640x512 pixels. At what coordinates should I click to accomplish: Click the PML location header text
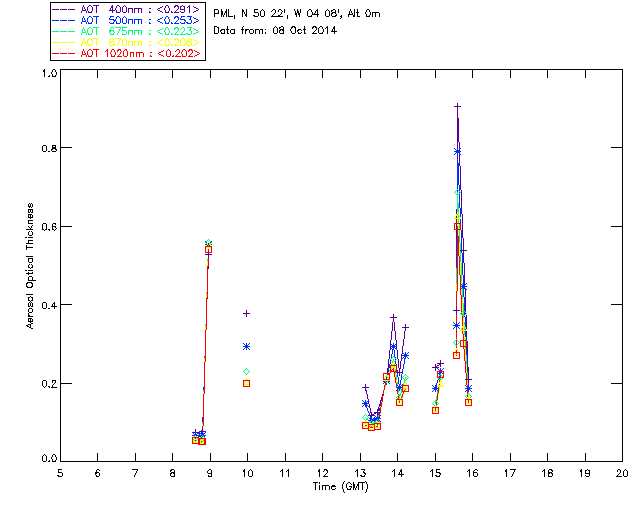click(x=297, y=14)
